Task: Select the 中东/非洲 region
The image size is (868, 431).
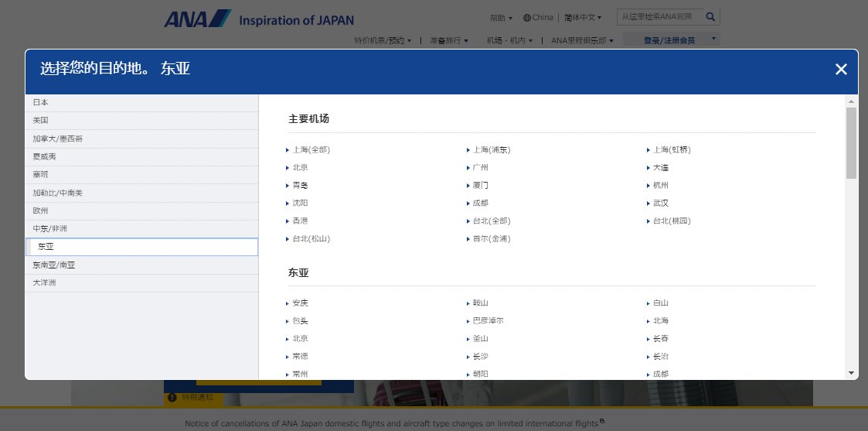Action: tap(141, 229)
